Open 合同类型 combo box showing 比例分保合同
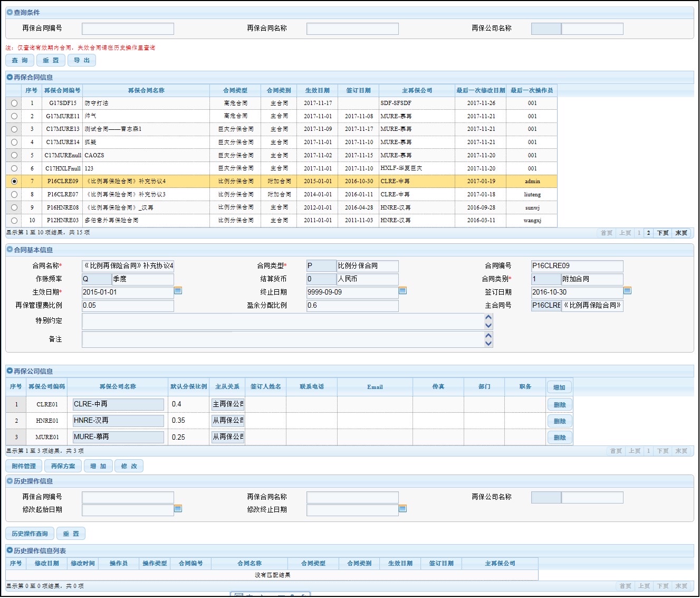700x598 pixels. (368, 266)
